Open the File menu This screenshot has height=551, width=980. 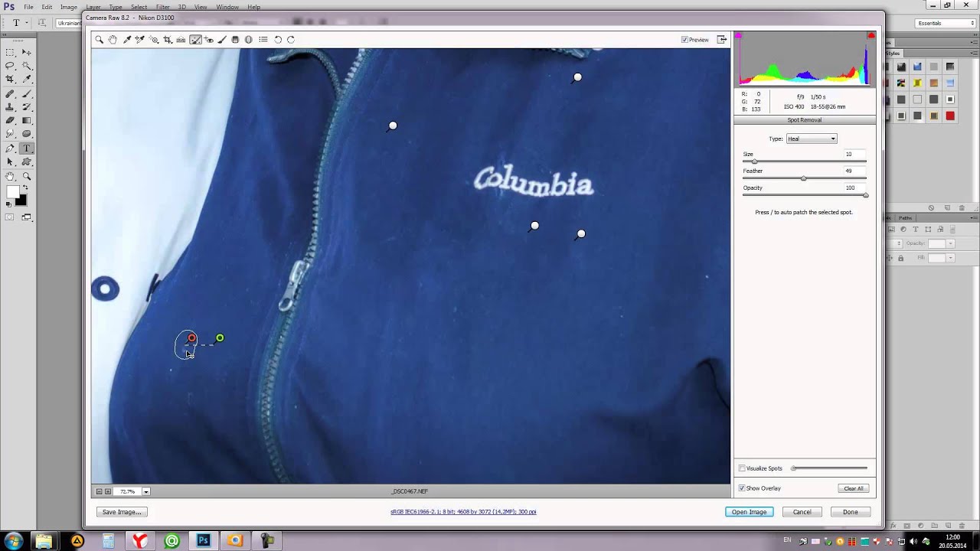point(28,7)
